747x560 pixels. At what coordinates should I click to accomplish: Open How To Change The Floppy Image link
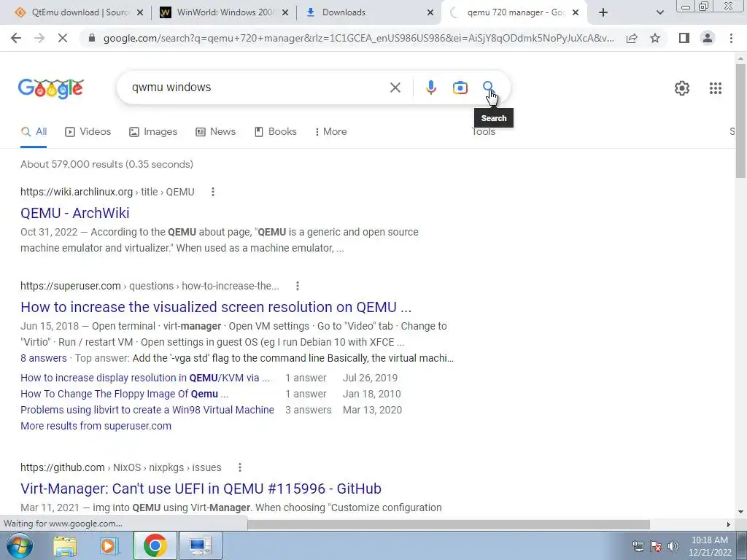click(124, 394)
